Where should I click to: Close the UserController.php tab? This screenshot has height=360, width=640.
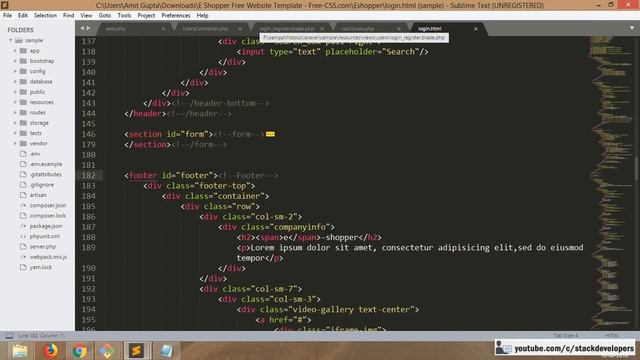point(240,29)
